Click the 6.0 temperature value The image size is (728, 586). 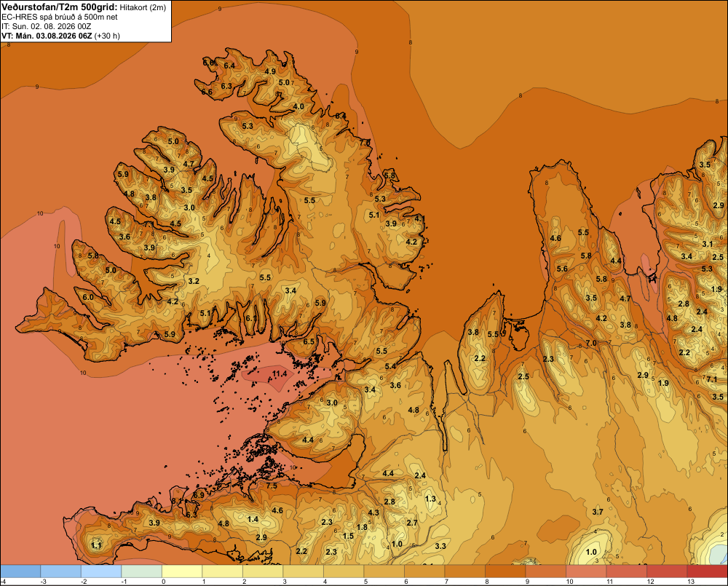88,297
